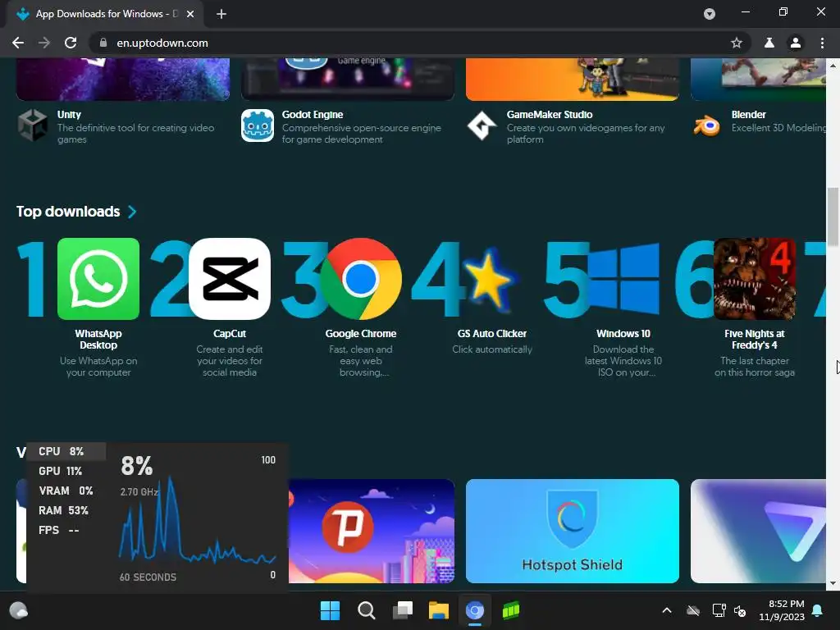Open Five Nights at Freddy's 4 icon
This screenshot has height=630, width=840.
(x=755, y=279)
